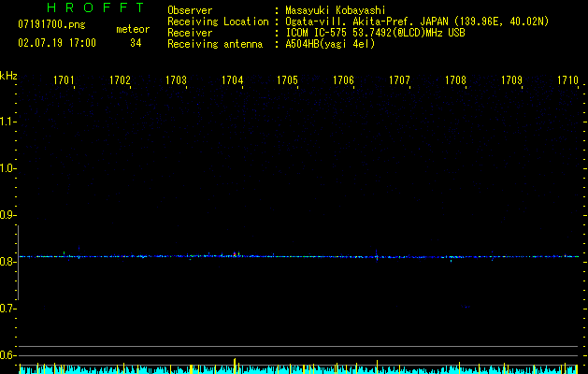Click the 1707 time axis label

tap(399, 80)
